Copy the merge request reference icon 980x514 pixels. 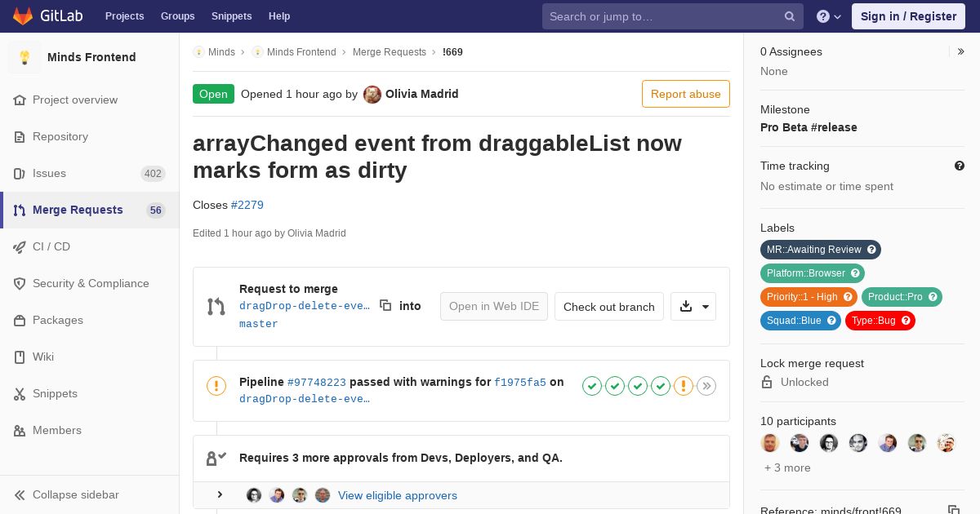pos(953,511)
